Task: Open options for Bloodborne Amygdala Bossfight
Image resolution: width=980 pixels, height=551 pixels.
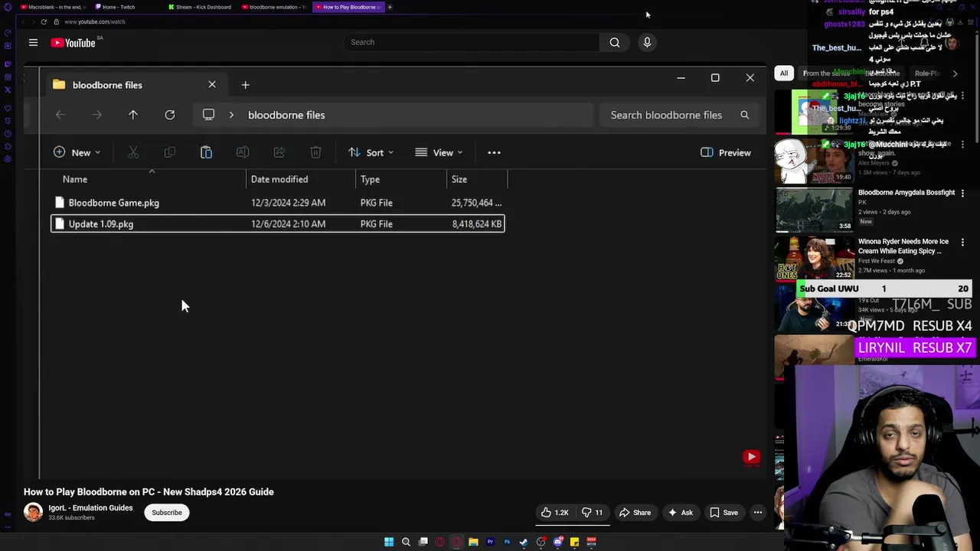Action: click(x=962, y=193)
